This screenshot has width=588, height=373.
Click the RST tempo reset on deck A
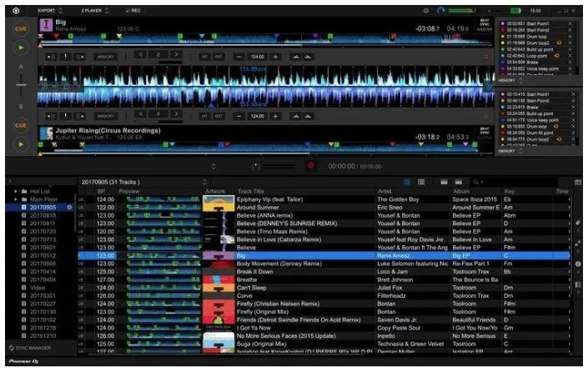219,57
